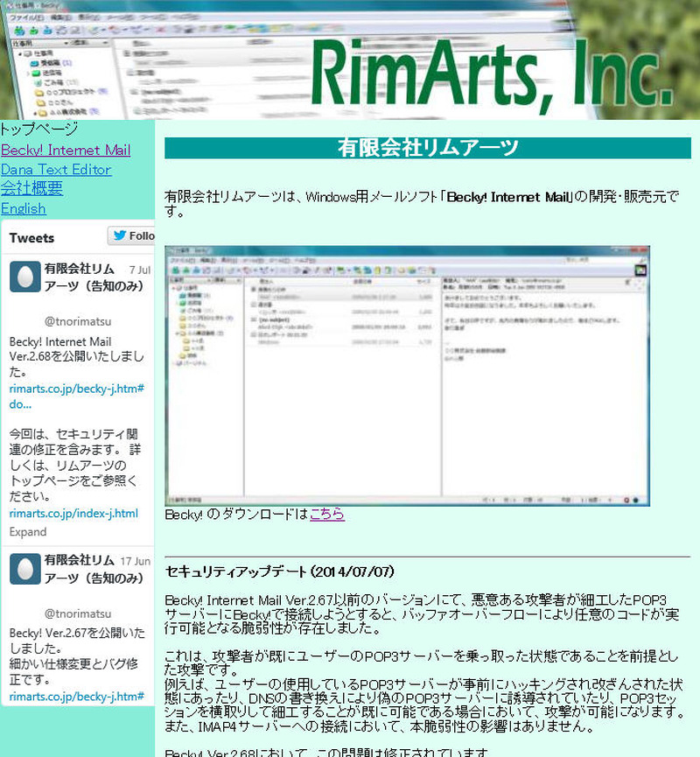The image size is (700, 757).
Task: Click the こちら download link
Action: pyautogui.click(x=327, y=514)
